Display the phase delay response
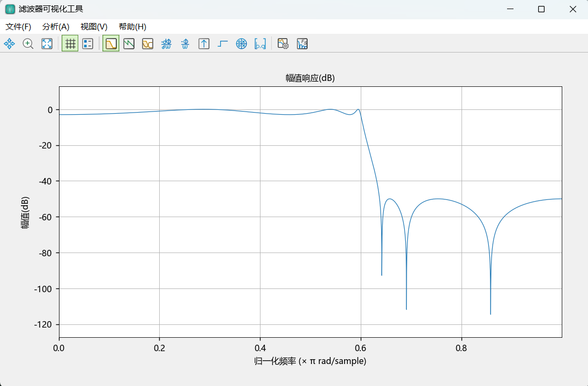Screen dimensions: 588x386 185,44
